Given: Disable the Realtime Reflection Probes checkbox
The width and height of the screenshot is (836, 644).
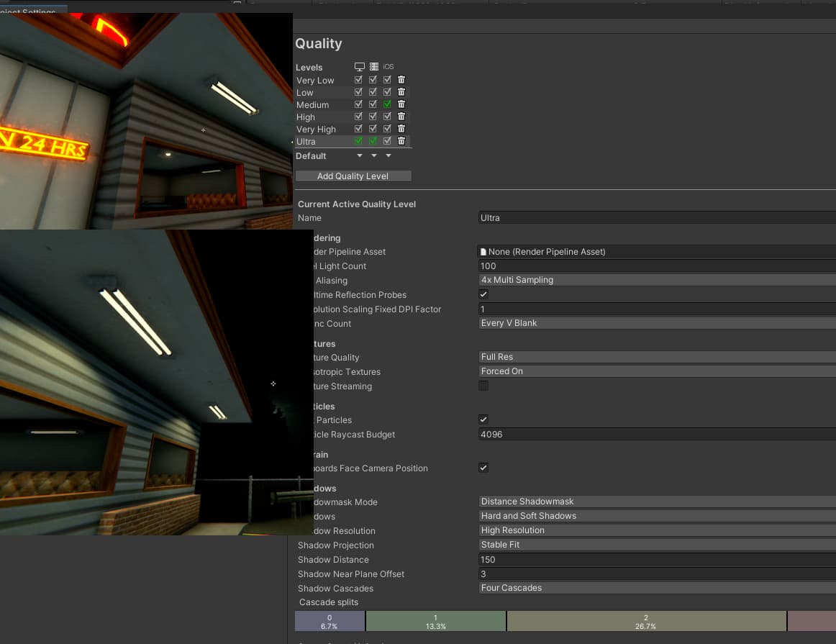Looking at the screenshot, I should click(483, 294).
